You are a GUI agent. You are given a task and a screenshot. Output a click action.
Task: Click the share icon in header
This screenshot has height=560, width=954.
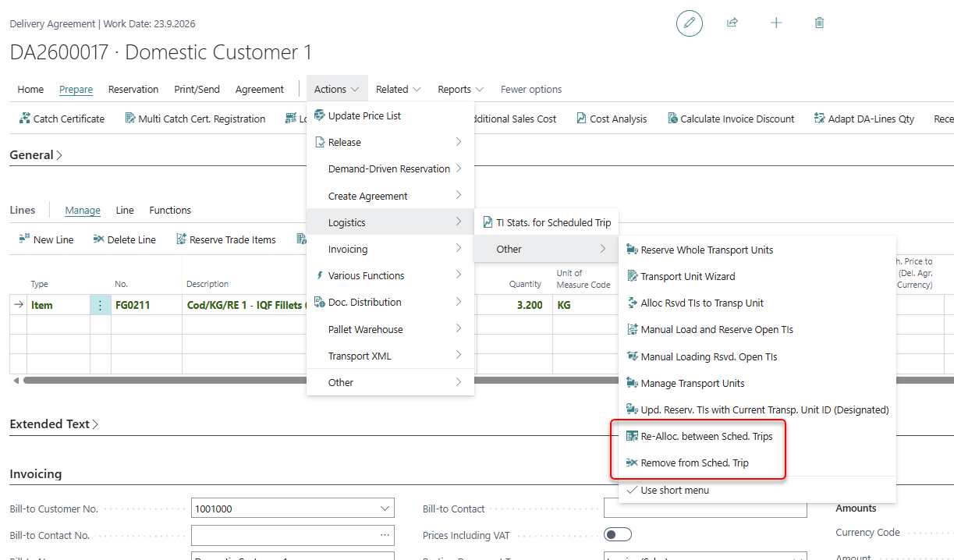[732, 23]
